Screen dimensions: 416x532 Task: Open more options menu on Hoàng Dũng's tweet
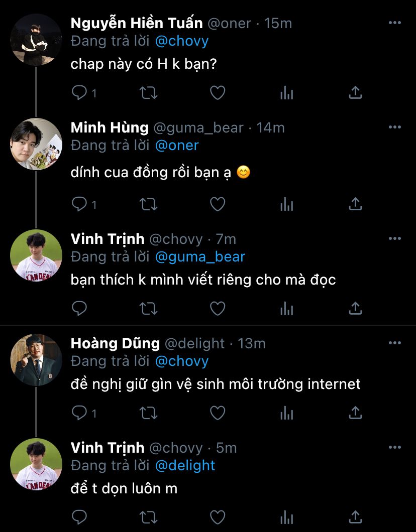[395, 343]
